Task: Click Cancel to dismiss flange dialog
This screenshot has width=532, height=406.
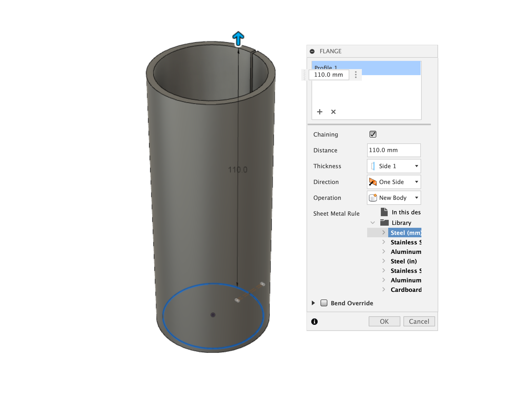Action: point(418,321)
